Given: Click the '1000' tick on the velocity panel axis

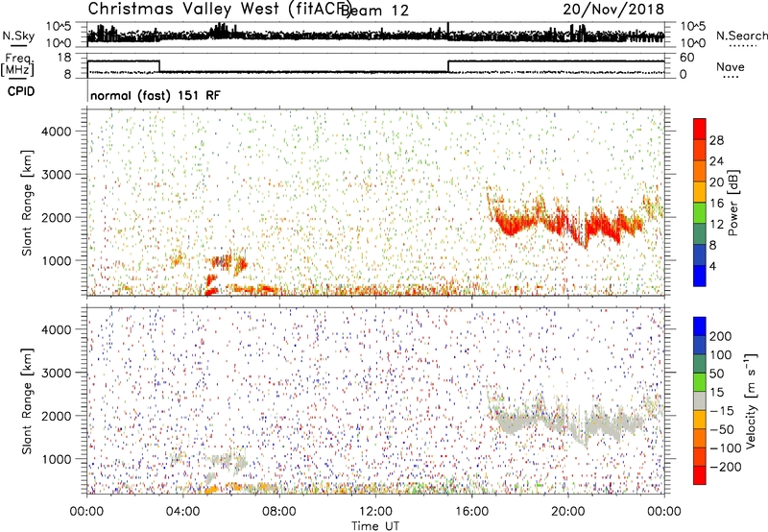Looking at the screenshot, I should coord(56,459).
